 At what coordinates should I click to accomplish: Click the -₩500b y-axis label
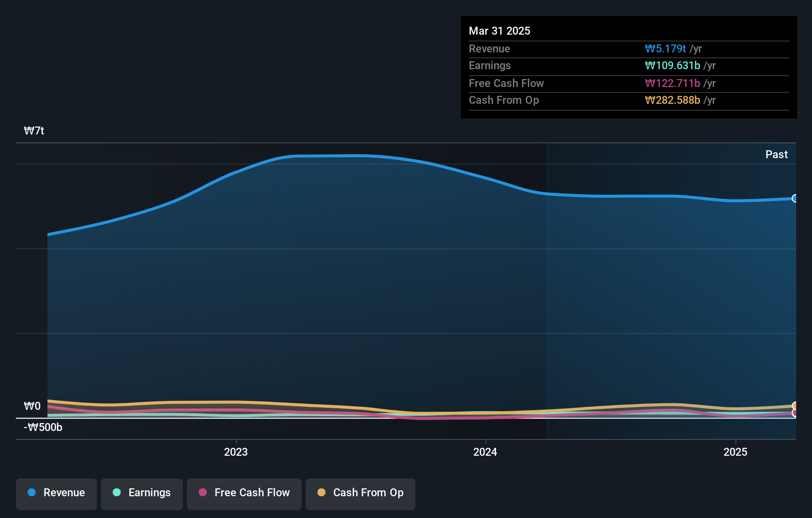click(x=43, y=427)
